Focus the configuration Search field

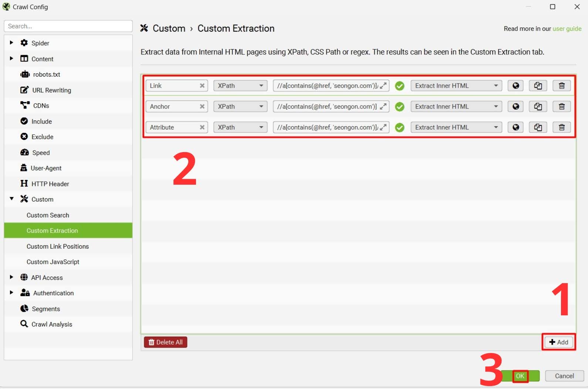click(x=68, y=26)
